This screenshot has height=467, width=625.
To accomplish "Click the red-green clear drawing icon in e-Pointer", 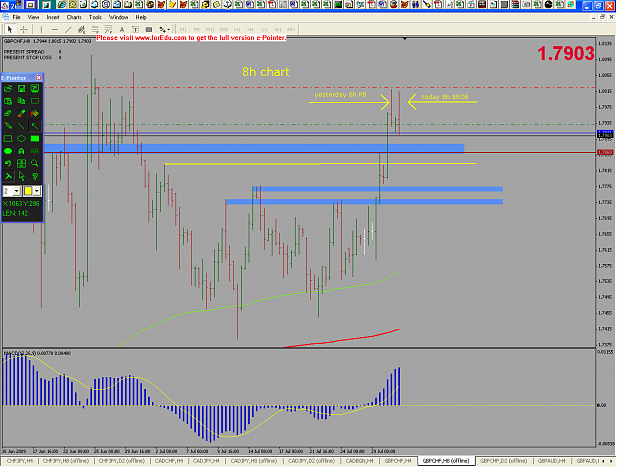I will [x=35, y=114].
